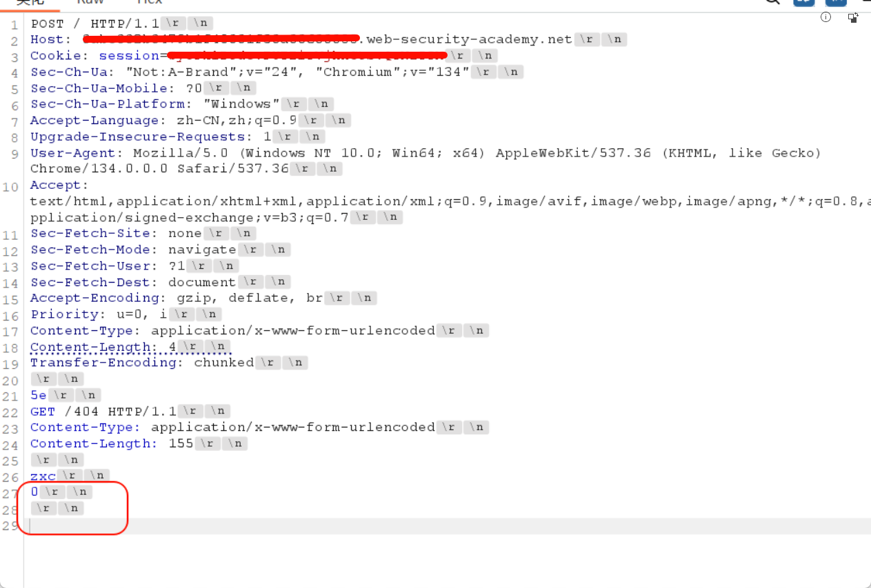Image resolution: width=871 pixels, height=588 pixels.
Task: Click the Sec-Ch-Ua header on line 4
Action: (72, 72)
